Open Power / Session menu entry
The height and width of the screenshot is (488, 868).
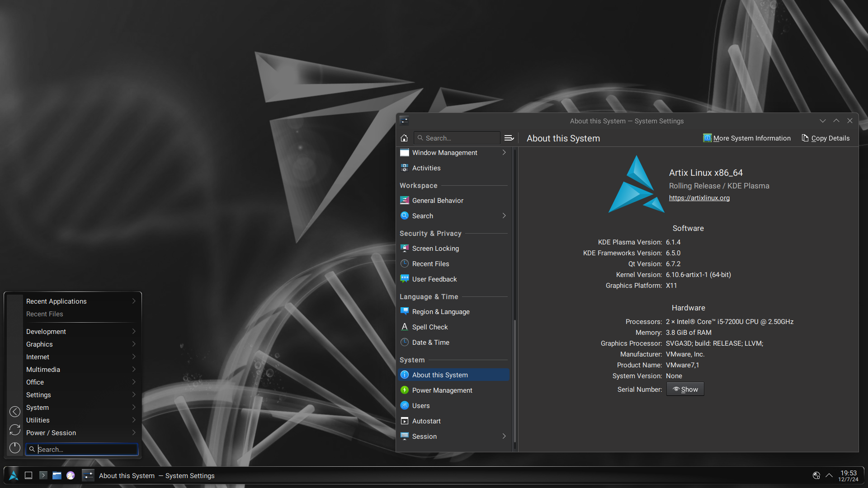(81, 433)
